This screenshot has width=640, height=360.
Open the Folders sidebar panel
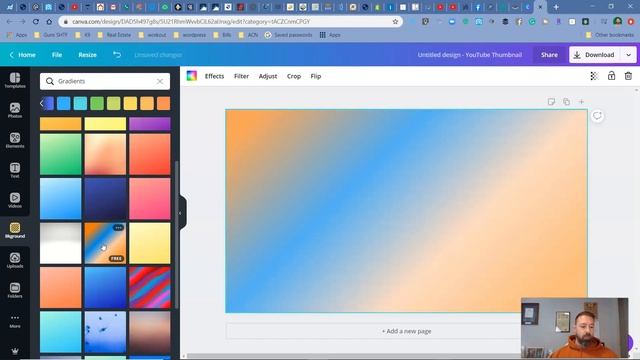tap(15, 290)
